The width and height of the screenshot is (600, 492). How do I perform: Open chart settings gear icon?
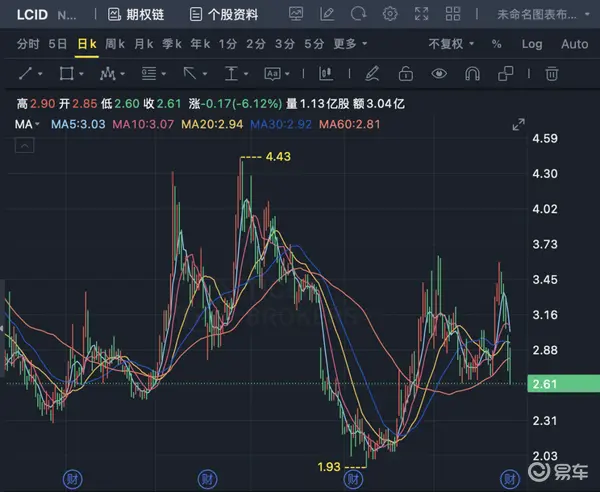coord(390,14)
